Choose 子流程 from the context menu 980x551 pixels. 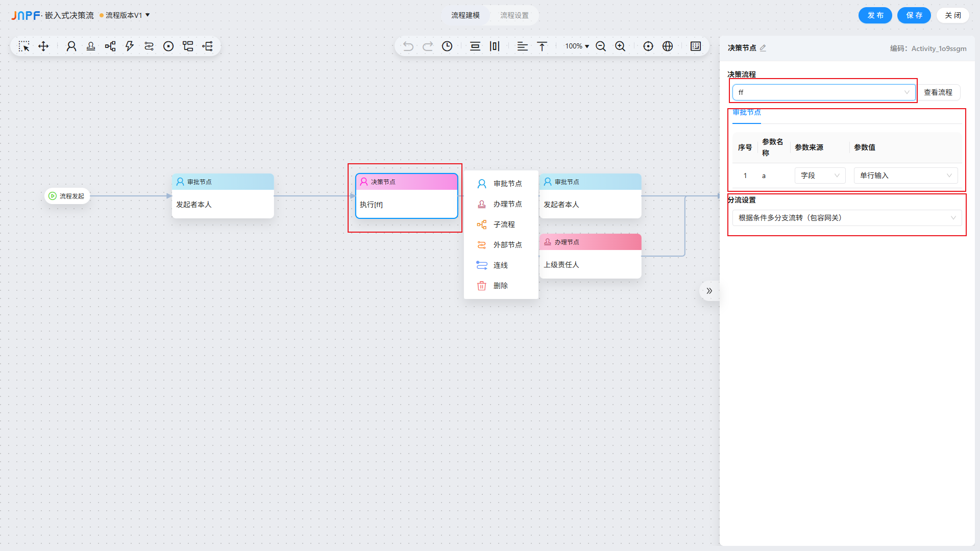[x=504, y=224]
